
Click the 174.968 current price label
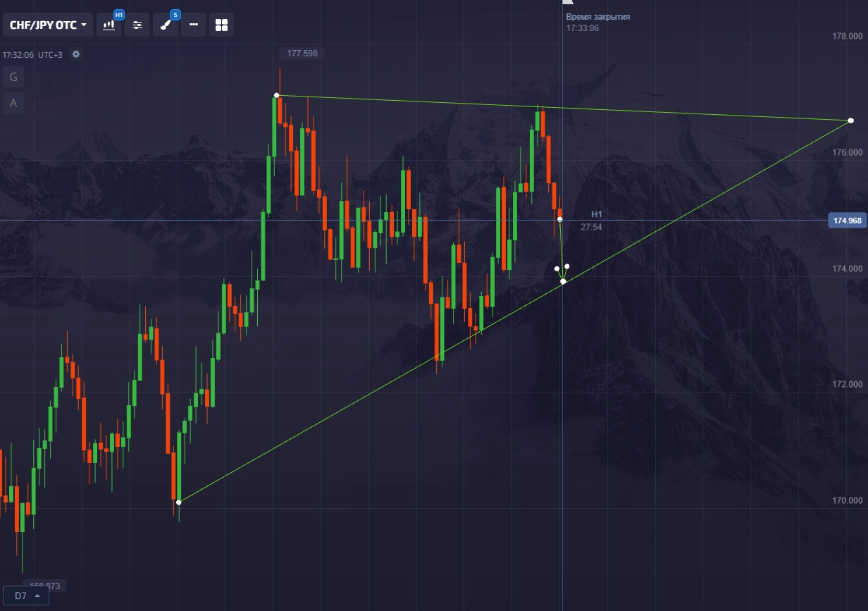(847, 221)
